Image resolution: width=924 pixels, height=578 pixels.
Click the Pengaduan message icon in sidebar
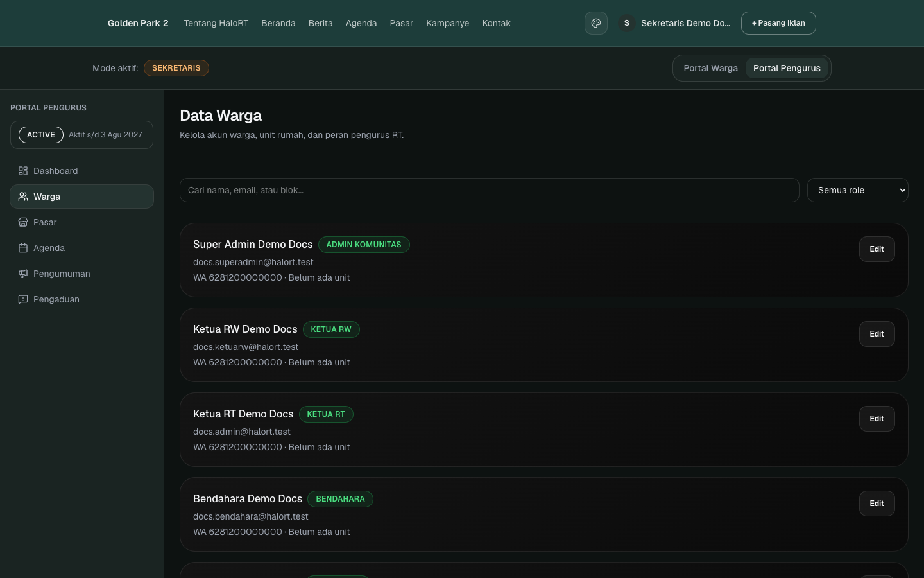[x=23, y=299]
